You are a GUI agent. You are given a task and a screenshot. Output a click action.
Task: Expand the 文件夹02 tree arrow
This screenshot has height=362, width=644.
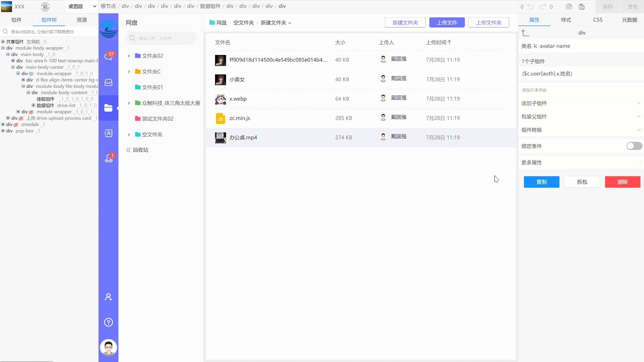pyautogui.click(x=129, y=56)
